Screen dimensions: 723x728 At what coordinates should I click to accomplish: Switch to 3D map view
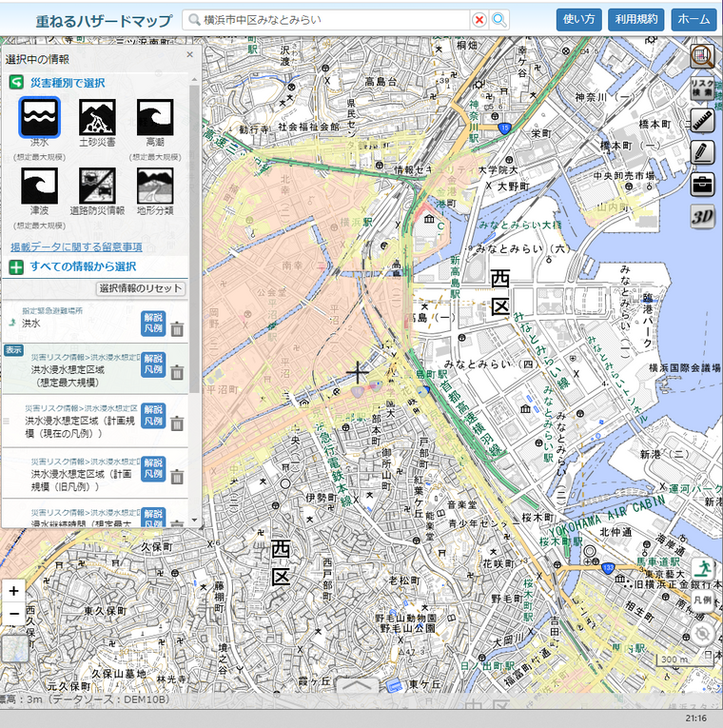click(x=702, y=217)
